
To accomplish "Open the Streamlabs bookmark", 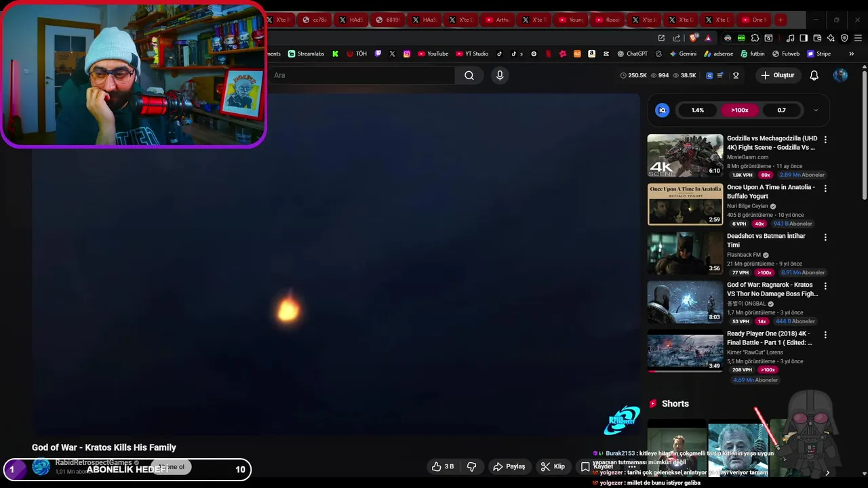I will (x=306, y=54).
